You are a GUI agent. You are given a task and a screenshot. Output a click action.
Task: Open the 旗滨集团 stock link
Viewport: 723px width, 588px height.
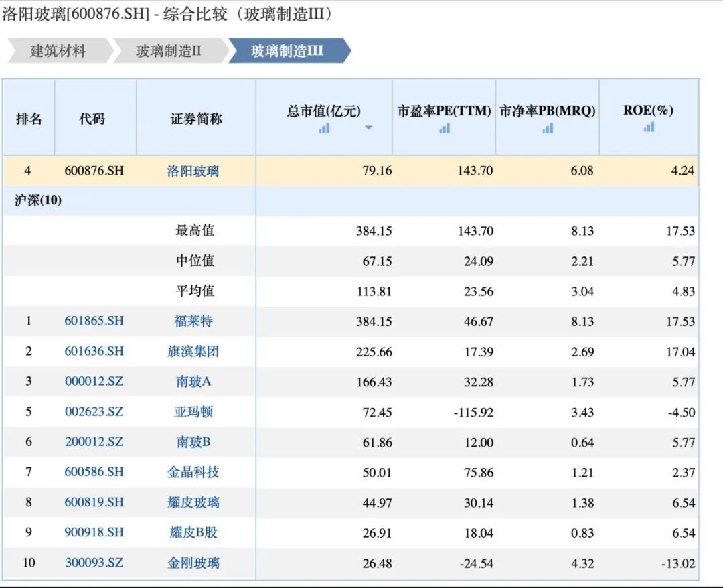coord(193,352)
